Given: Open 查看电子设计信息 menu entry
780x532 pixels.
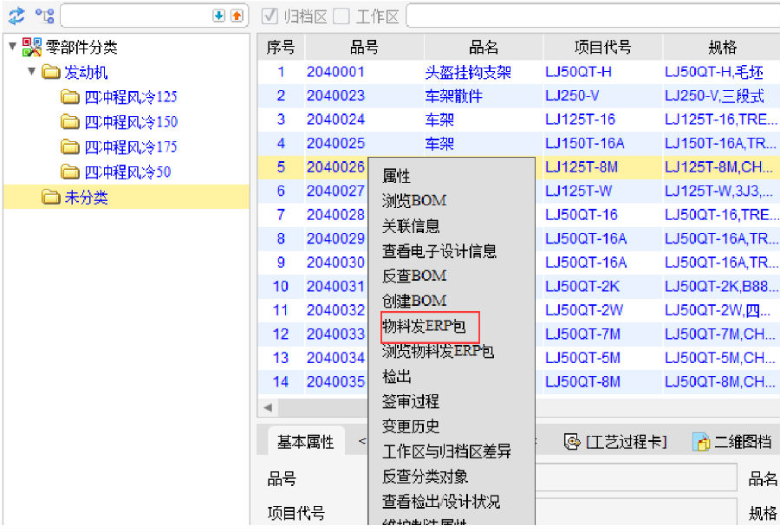Looking at the screenshot, I should coord(439,251).
